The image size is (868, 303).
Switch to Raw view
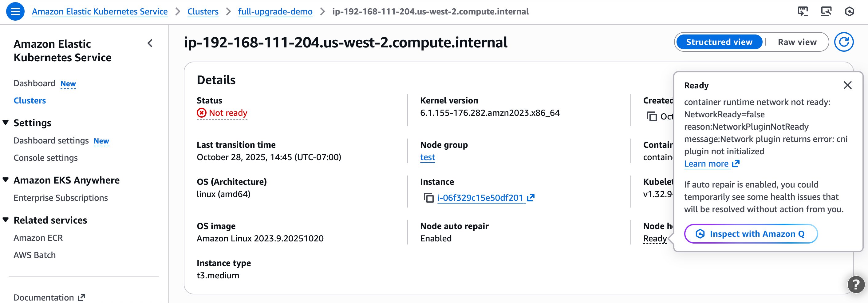797,42
